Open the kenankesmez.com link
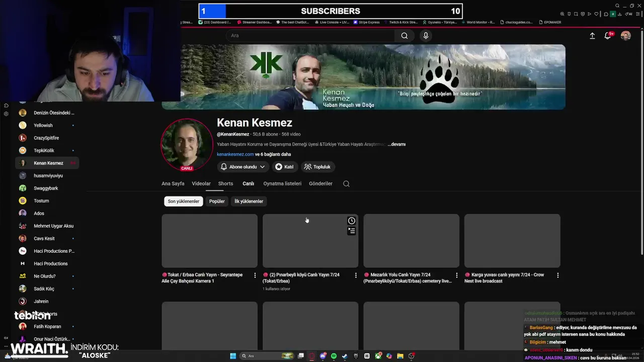644x362 pixels. pos(235,154)
